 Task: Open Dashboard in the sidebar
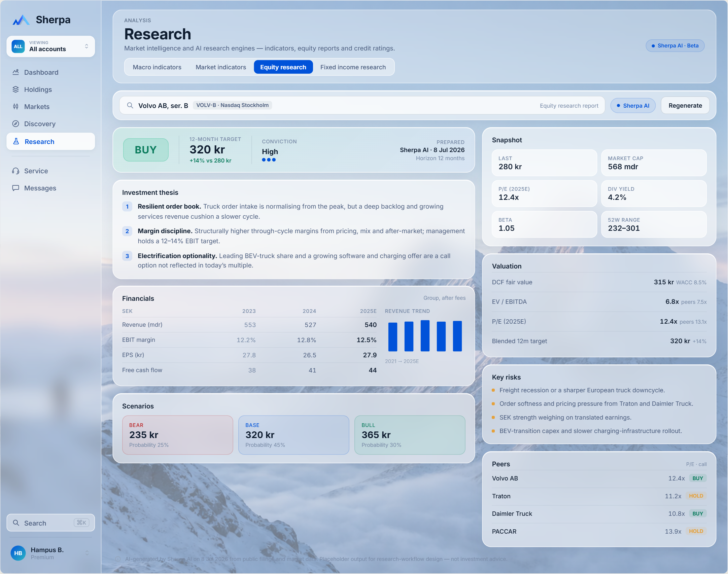(50, 72)
